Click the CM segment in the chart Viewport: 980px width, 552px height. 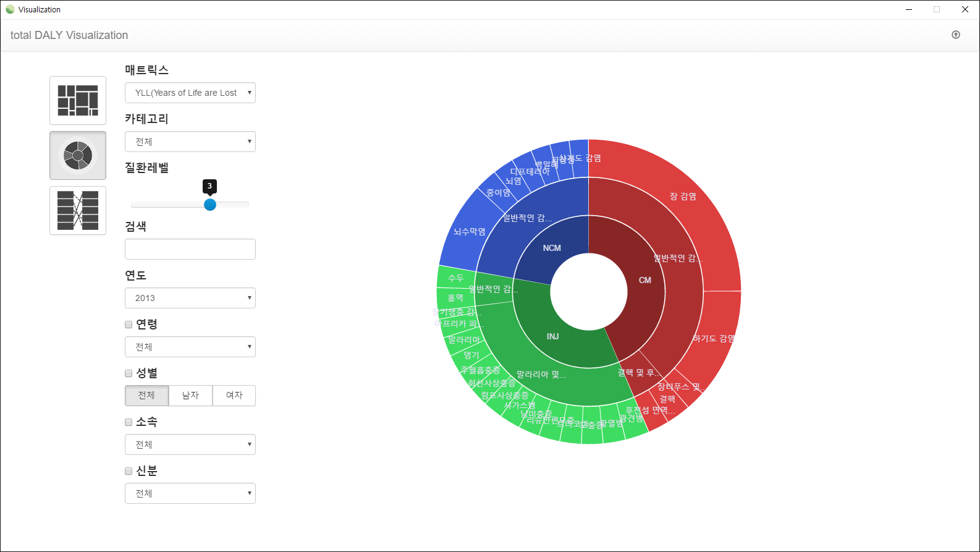click(644, 280)
